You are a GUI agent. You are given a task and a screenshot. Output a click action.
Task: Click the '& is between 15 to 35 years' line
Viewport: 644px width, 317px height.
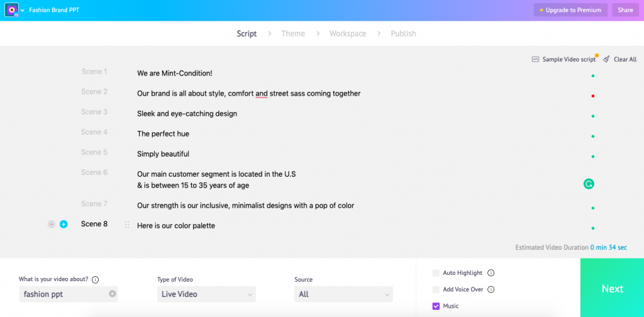pos(193,186)
